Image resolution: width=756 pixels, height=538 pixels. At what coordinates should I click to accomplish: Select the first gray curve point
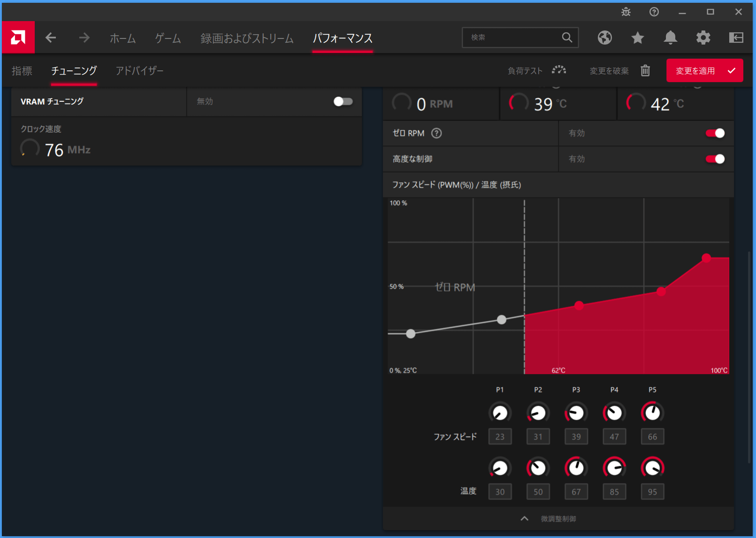pyautogui.click(x=411, y=333)
